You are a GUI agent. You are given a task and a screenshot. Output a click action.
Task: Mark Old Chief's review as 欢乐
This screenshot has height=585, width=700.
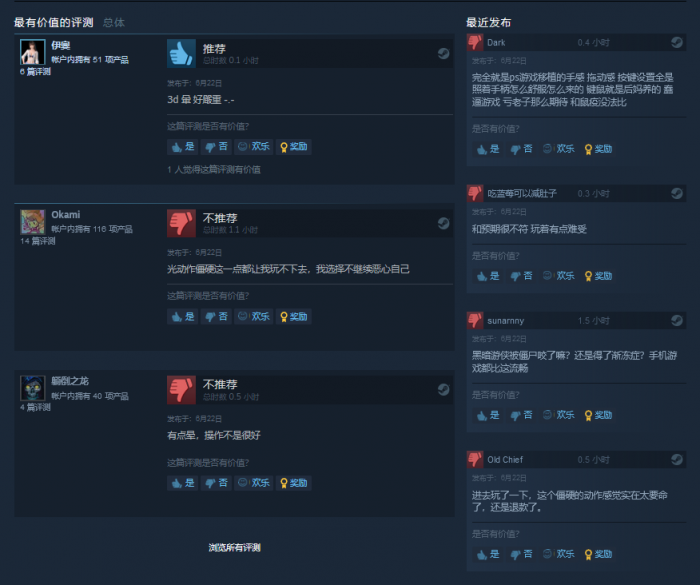coord(558,554)
